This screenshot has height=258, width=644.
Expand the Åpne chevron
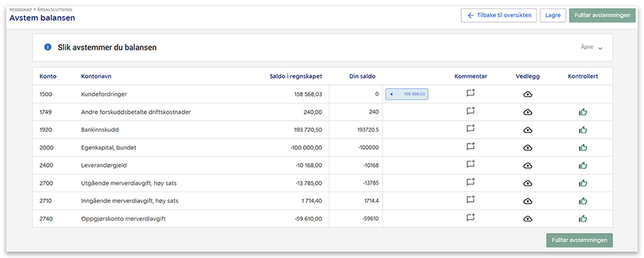point(600,49)
